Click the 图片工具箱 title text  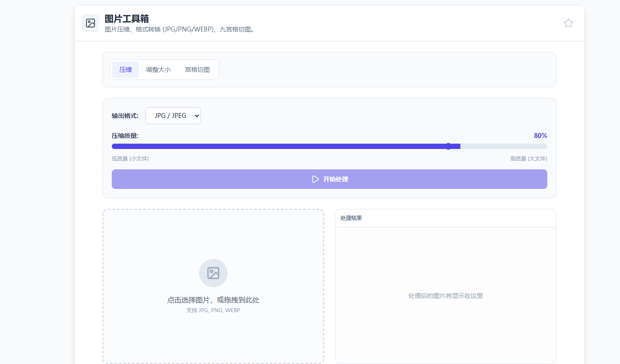pyautogui.click(x=127, y=19)
